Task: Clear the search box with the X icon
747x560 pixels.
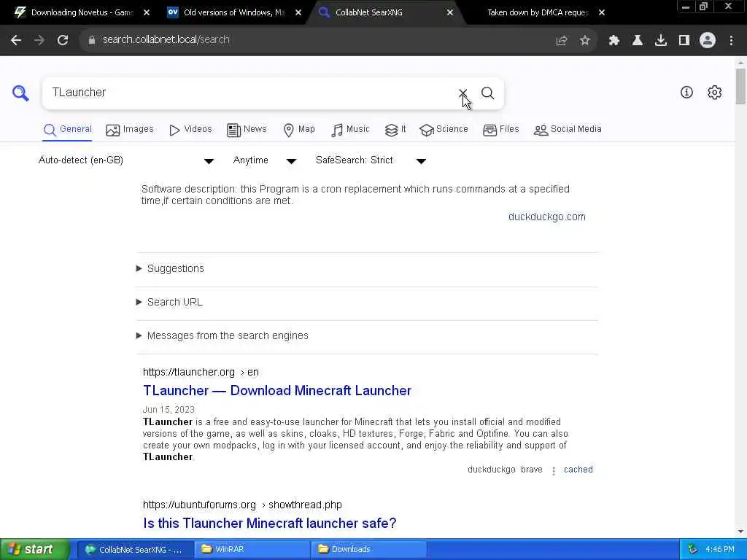Action: (462, 93)
